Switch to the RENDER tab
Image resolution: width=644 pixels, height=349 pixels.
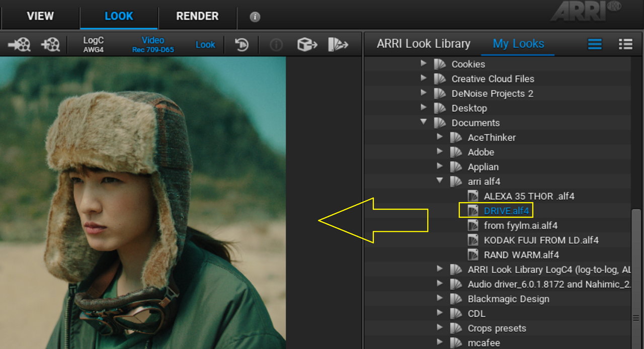pos(197,16)
